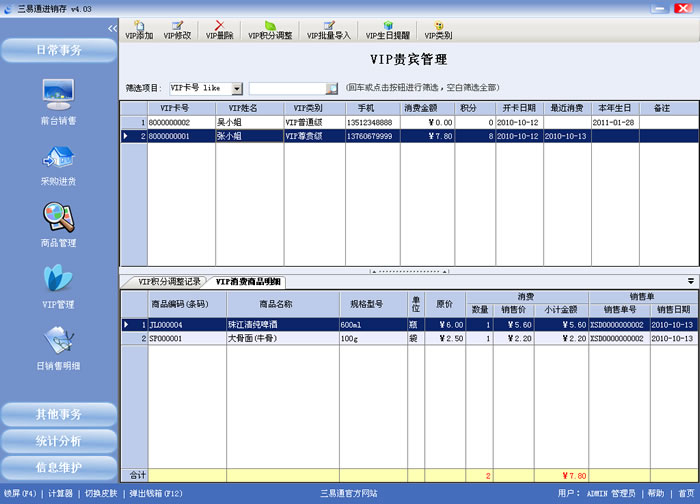Open 计算器 from the status bar
Image resolution: width=700 pixels, height=504 pixels.
pos(60,493)
